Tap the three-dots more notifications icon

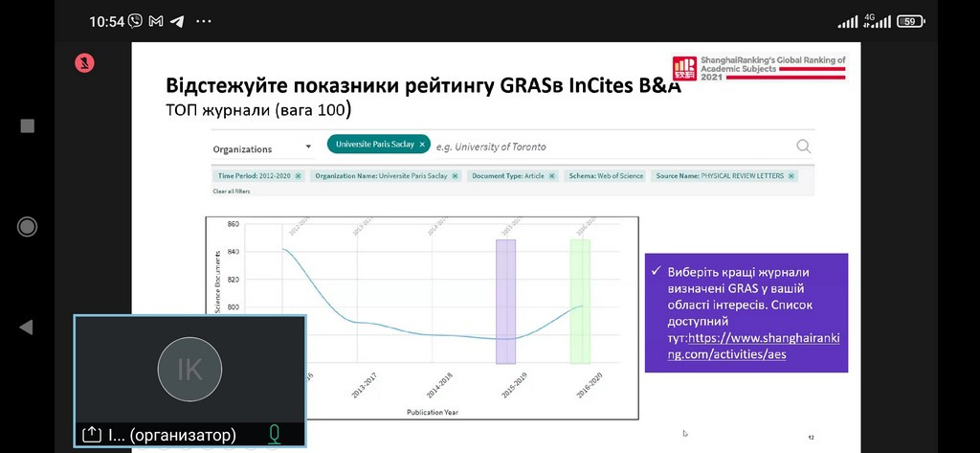(x=204, y=21)
